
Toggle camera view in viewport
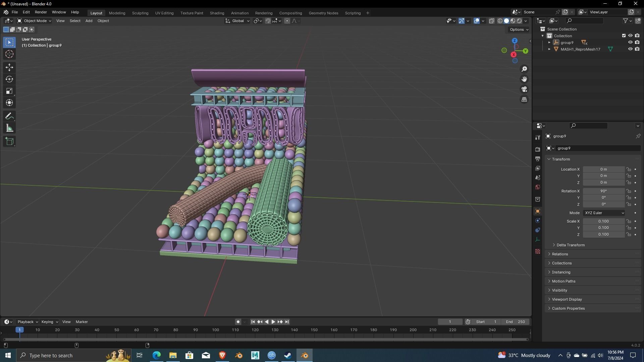point(524,89)
